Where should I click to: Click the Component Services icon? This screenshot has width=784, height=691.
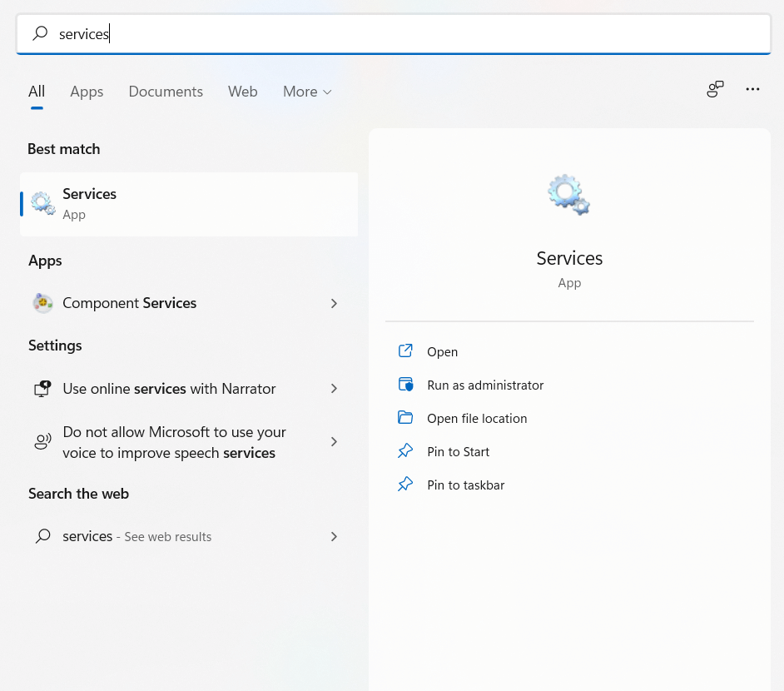[43, 303]
